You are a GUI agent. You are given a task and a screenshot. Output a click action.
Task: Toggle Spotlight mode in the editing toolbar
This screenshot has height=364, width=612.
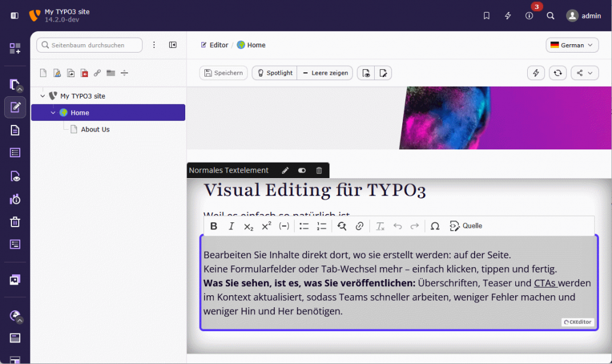(274, 72)
